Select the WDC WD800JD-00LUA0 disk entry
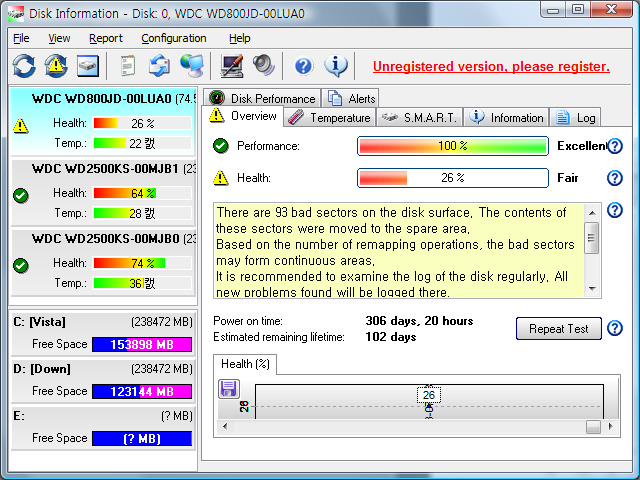Image resolution: width=640 pixels, height=480 pixels. point(103,121)
